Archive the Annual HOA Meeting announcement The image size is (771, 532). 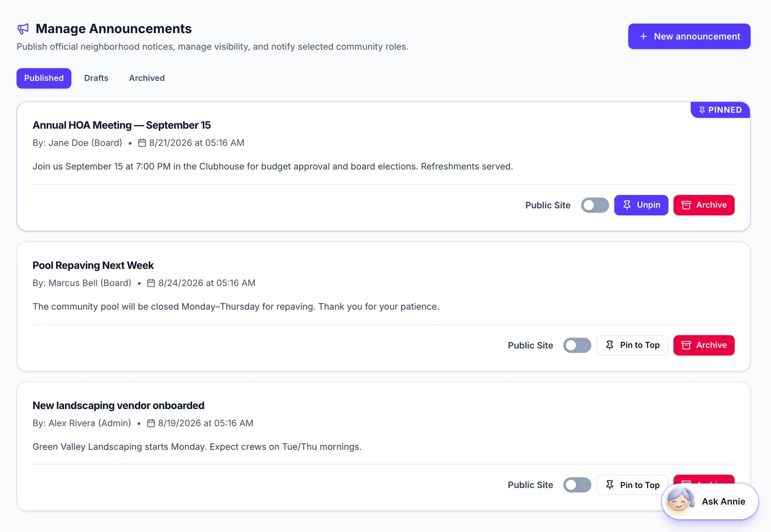click(x=704, y=205)
